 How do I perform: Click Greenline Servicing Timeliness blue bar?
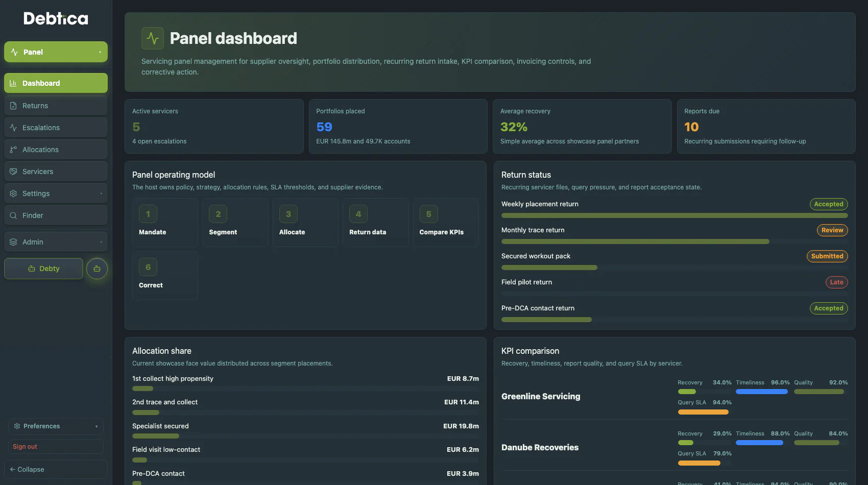pyautogui.click(x=761, y=392)
